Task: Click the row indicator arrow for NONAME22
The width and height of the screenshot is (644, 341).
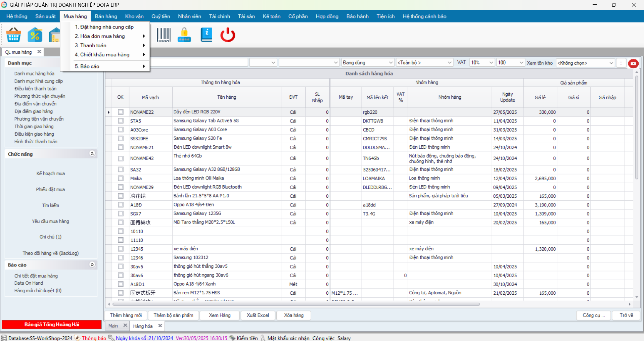Action: pos(108,112)
